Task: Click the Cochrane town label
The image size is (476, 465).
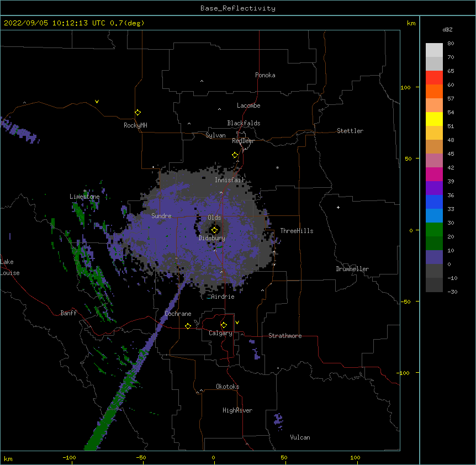Action: tap(178, 314)
